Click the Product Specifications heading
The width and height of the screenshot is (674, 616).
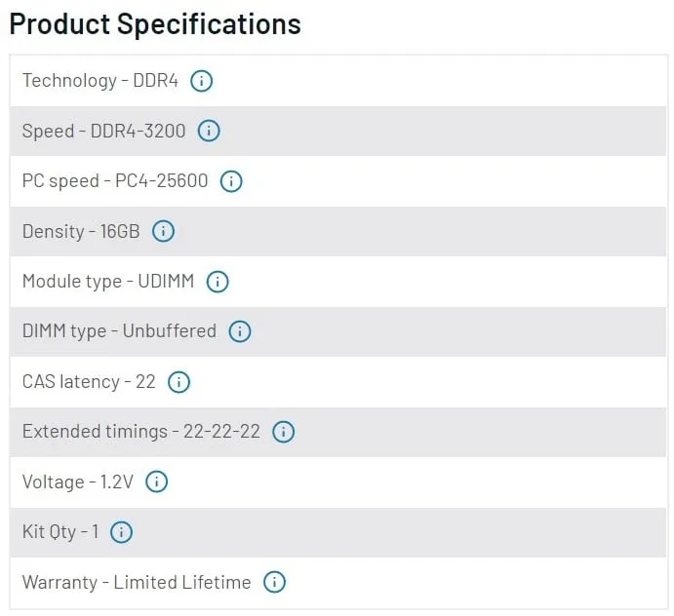click(155, 23)
